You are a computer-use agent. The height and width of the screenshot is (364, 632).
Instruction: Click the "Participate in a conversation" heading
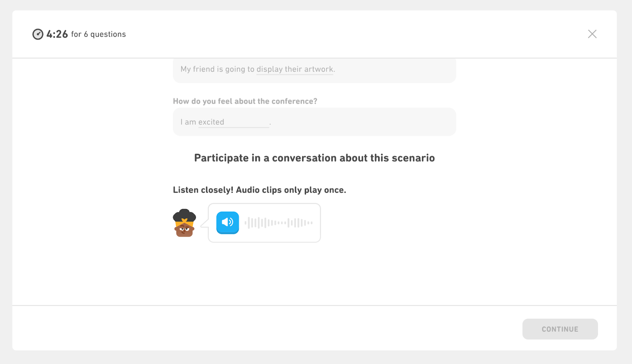click(x=314, y=158)
